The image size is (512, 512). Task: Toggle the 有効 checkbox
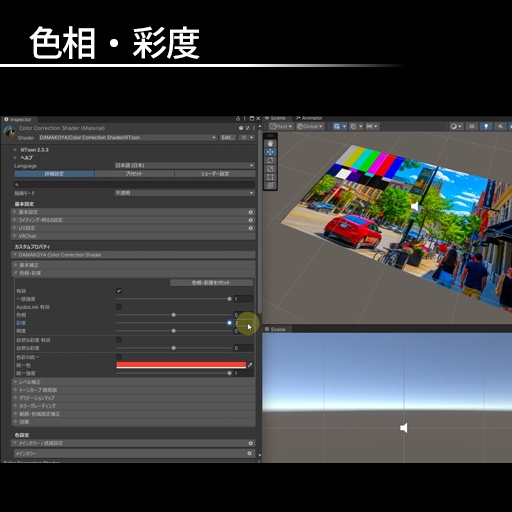(119, 291)
